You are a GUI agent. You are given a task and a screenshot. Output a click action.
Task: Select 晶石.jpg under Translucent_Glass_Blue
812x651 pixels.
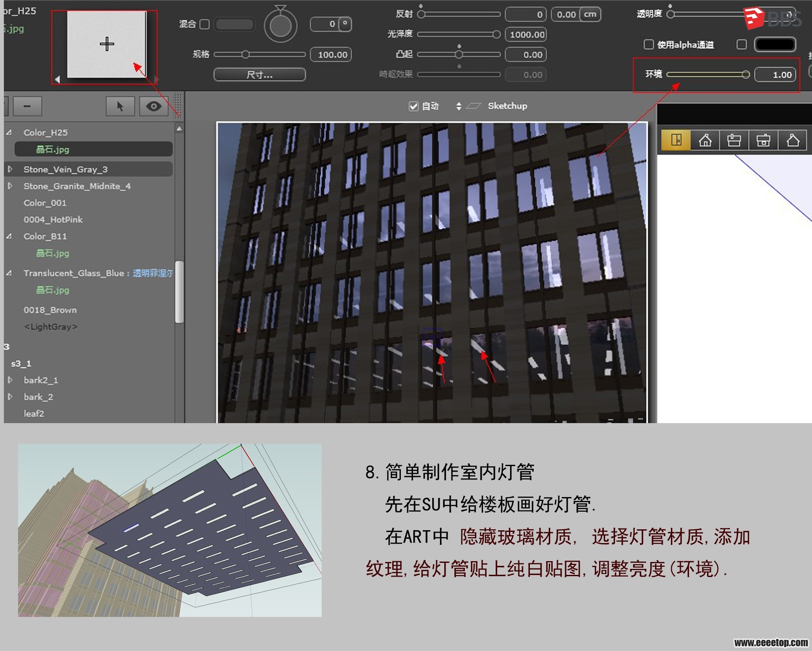52,290
